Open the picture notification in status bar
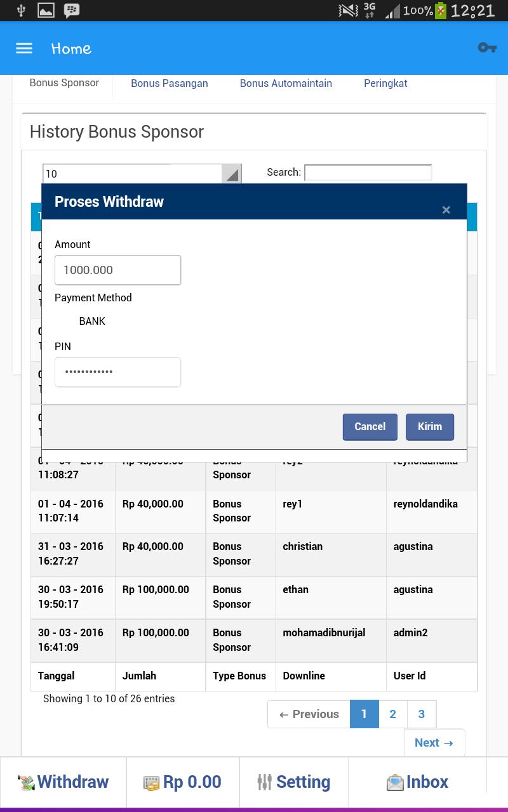The image size is (508, 812). point(46,10)
